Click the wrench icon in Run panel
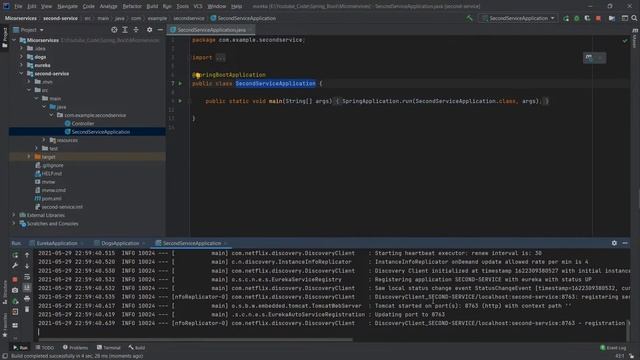The height and width of the screenshot is (360, 640). [x=15, y=266]
